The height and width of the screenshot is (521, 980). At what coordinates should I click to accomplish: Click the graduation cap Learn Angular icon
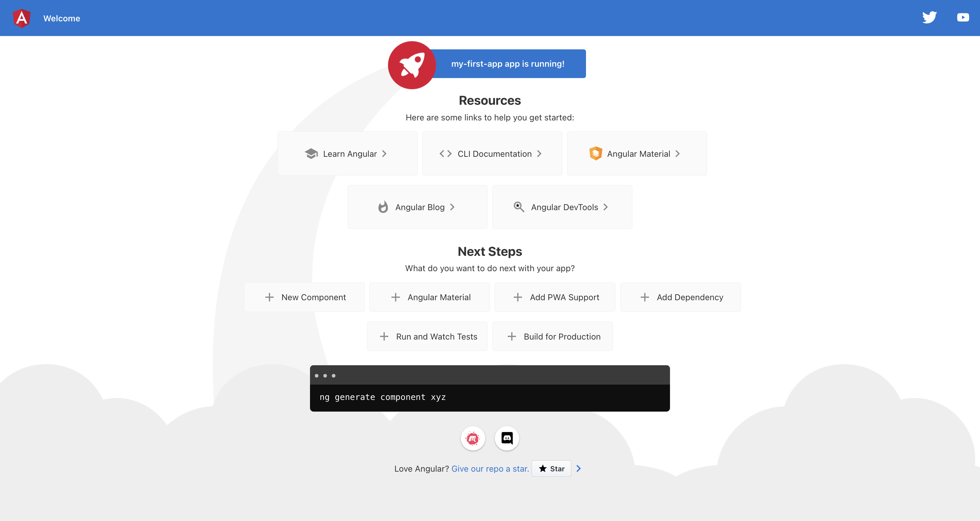(311, 153)
